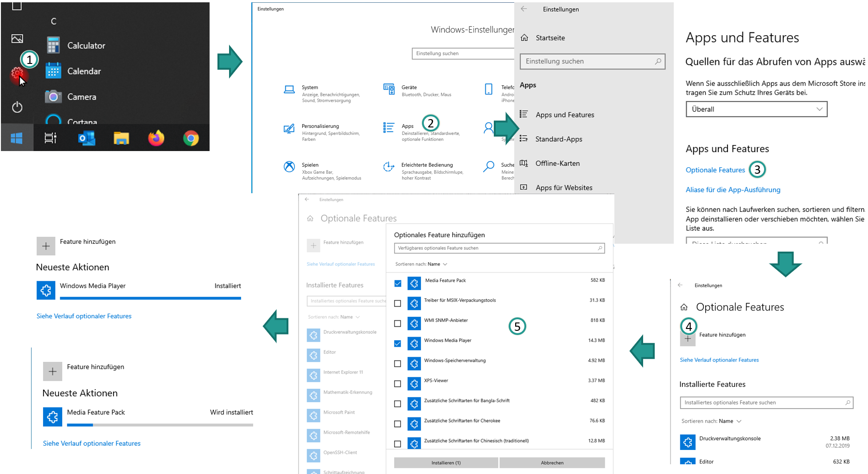The height and width of the screenshot is (474, 868).
Task: Select Startseite in the settings sidebar
Action: coord(543,38)
